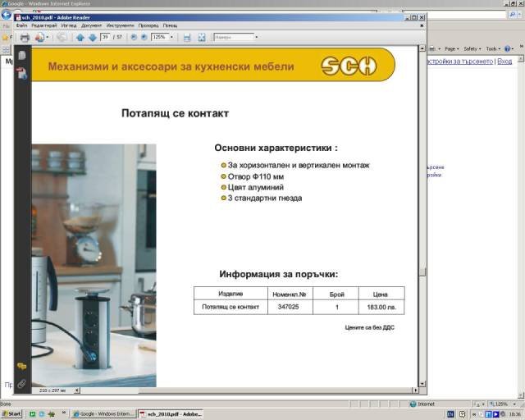The width and height of the screenshot is (525, 420).
Task: Go to next page with down arrow
Action: click(x=92, y=37)
